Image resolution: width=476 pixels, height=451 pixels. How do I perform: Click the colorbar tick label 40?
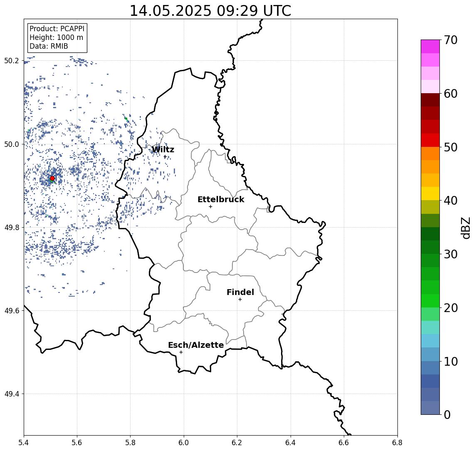tap(451, 201)
